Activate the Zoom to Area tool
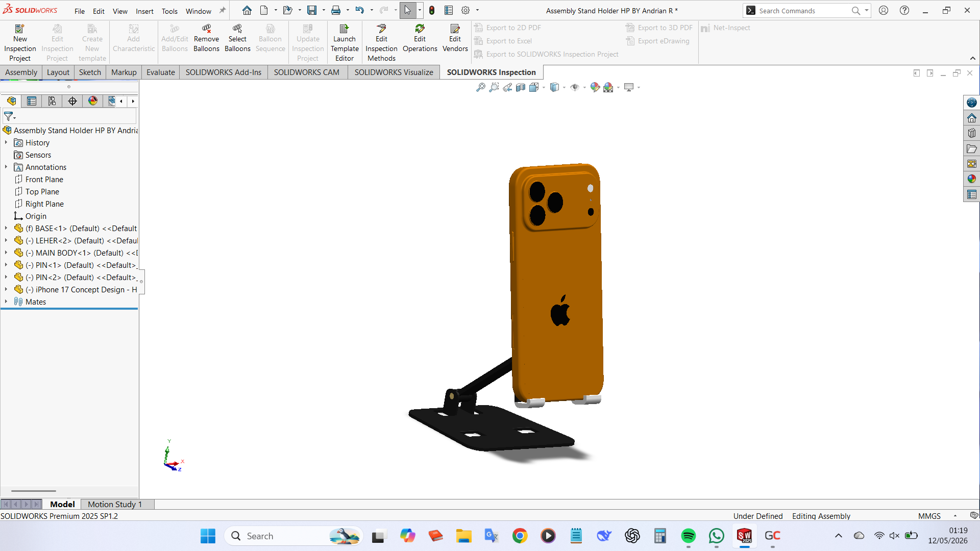980x551 pixels. point(494,87)
